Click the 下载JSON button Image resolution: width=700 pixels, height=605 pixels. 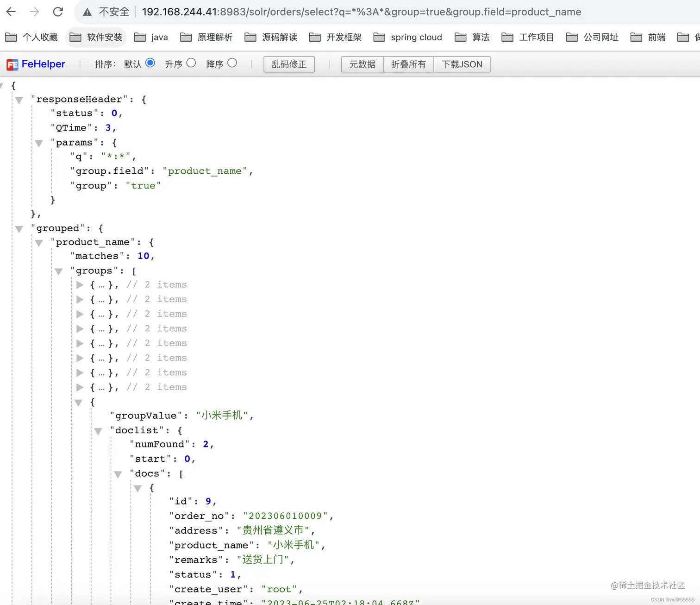pos(462,64)
